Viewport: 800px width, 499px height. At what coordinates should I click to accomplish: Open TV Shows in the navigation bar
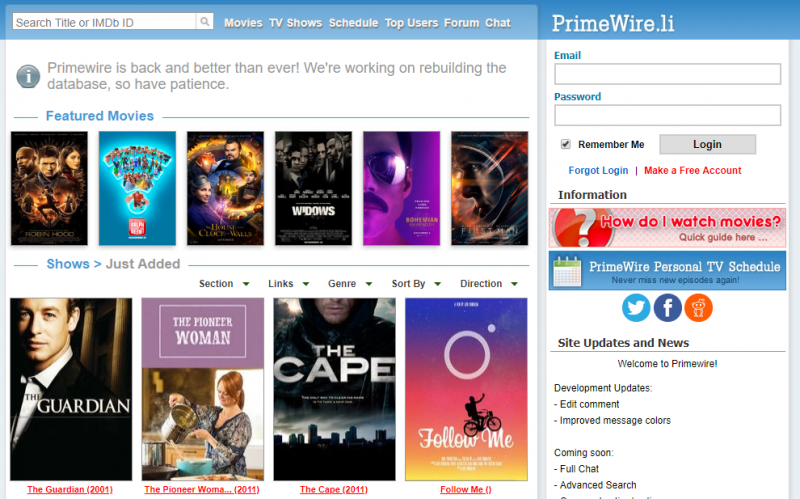(x=295, y=23)
